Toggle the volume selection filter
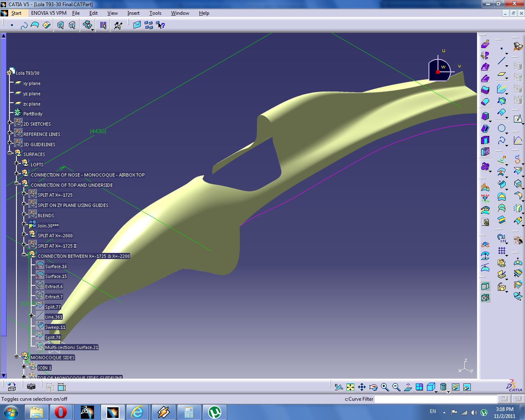This screenshot has height=420, width=525. [46, 25]
